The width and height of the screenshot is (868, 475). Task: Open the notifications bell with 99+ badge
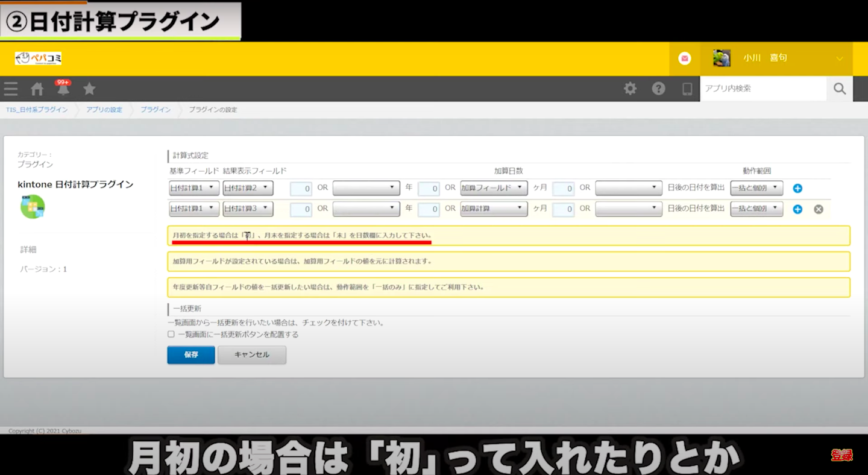tap(63, 89)
